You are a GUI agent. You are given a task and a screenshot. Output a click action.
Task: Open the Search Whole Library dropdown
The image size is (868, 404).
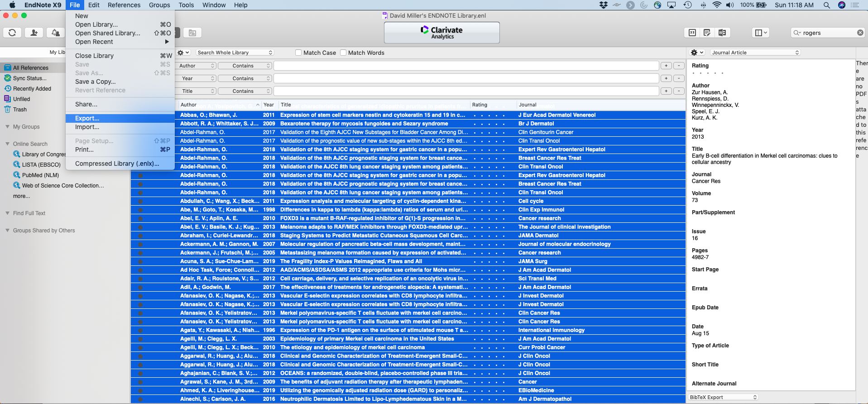click(x=235, y=53)
